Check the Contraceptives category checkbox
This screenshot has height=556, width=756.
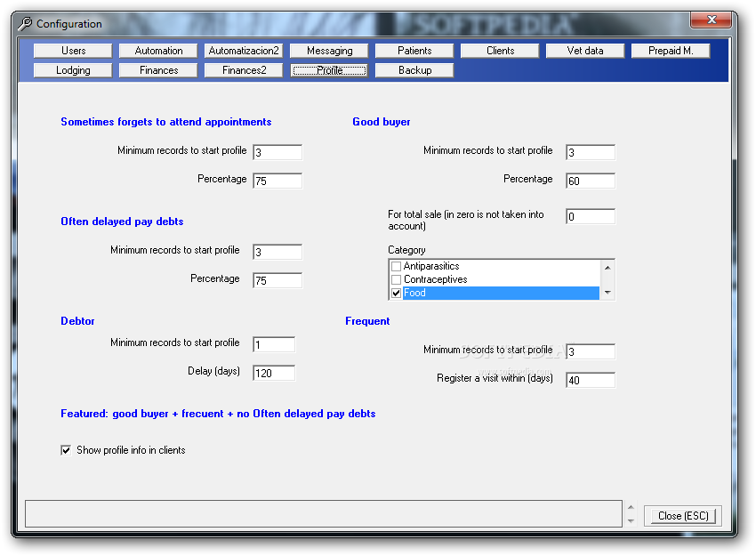tap(397, 279)
